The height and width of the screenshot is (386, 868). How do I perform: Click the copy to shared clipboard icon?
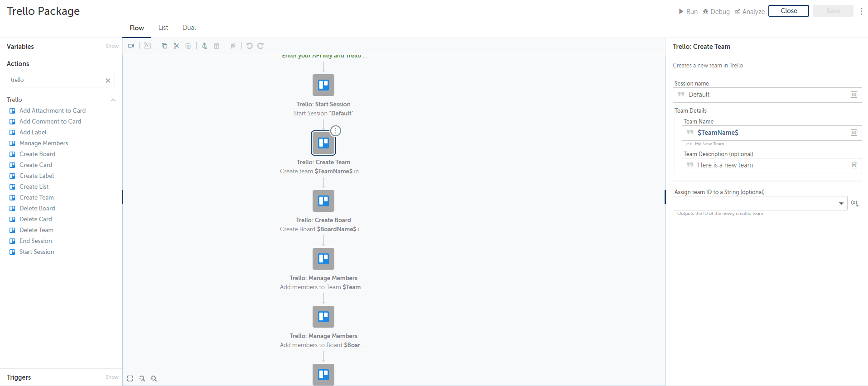point(205,46)
